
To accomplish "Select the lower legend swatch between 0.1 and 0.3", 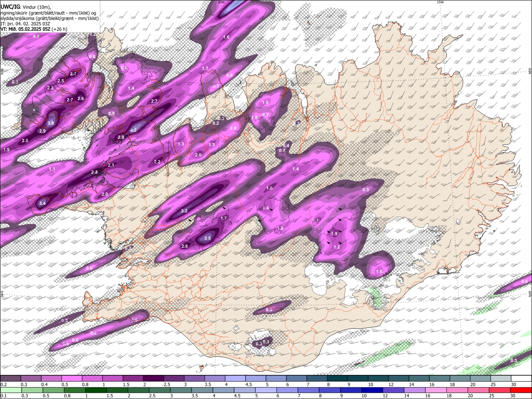I will (x=10, y=390).
